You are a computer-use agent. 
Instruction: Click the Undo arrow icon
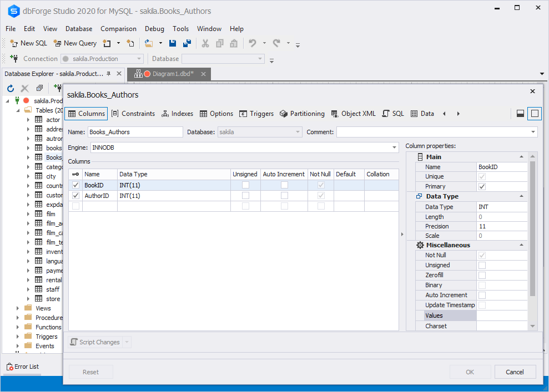(x=253, y=43)
